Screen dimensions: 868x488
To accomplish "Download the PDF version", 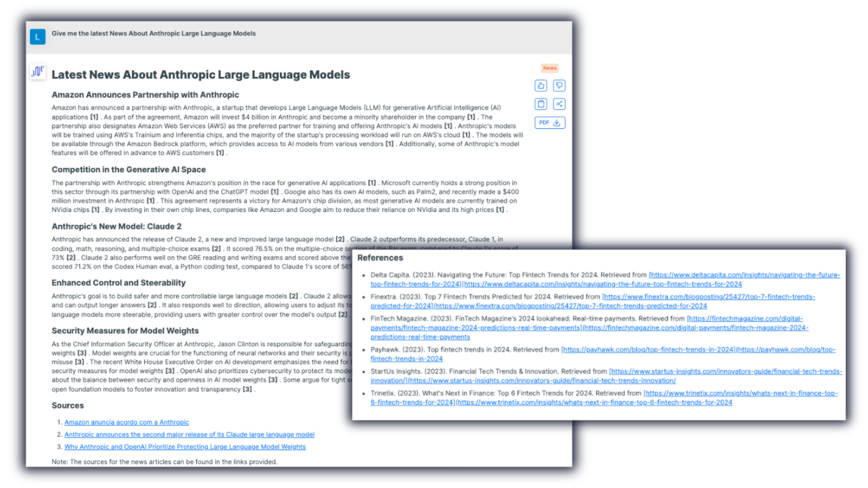I will [x=549, y=122].
